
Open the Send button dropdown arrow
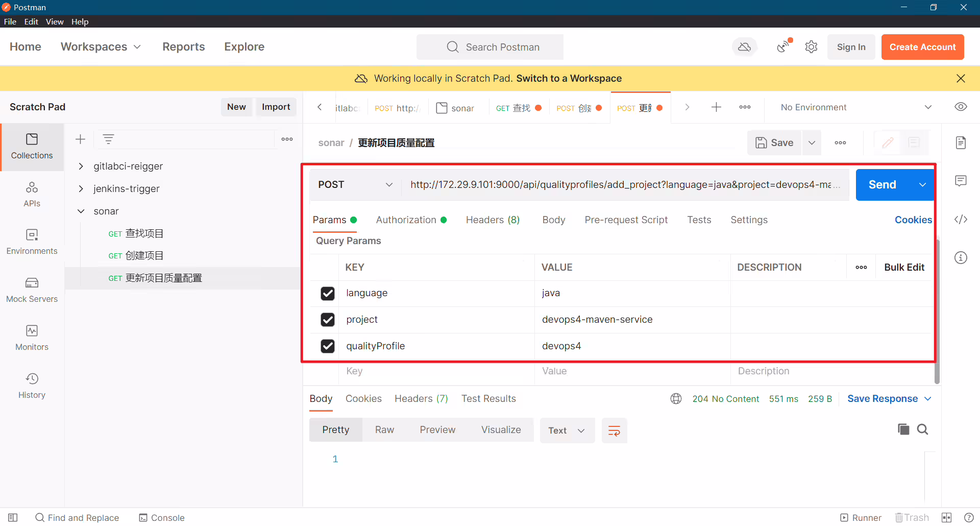click(x=922, y=185)
